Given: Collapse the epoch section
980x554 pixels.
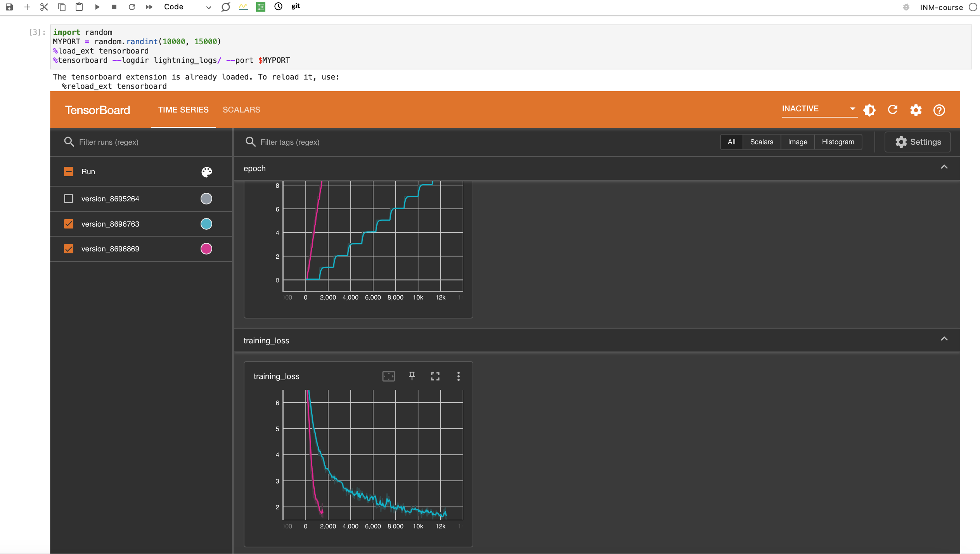Looking at the screenshot, I should [944, 167].
